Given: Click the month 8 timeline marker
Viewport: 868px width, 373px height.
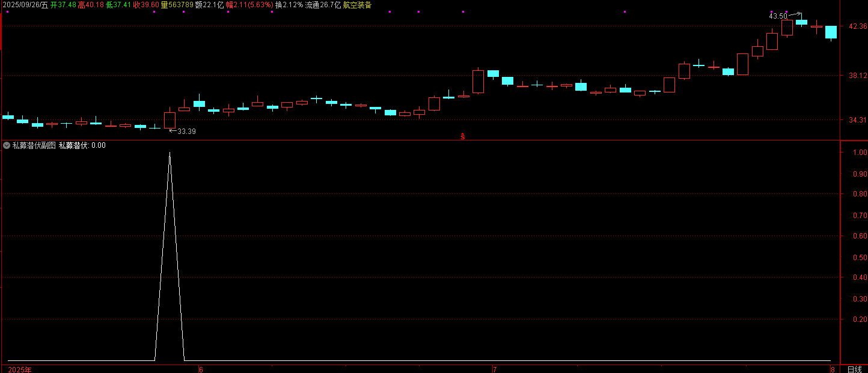Looking at the screenshot, I should [x=833, y=369].
